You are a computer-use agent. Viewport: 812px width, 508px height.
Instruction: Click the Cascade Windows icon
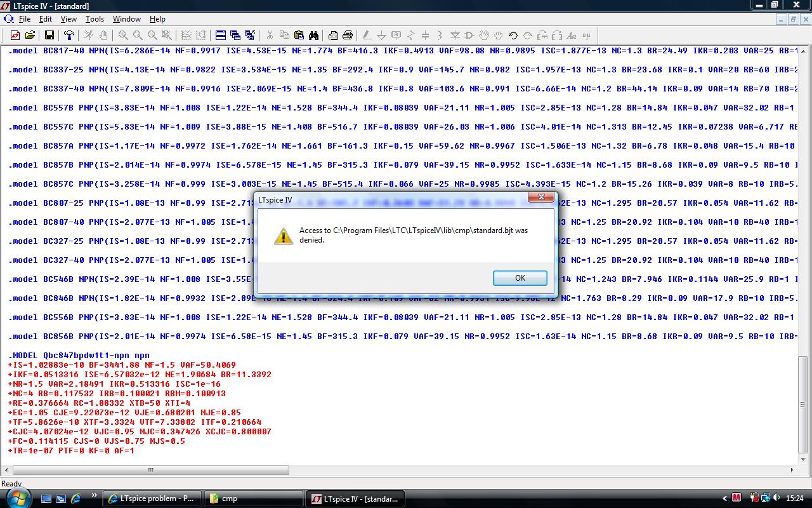(x=235, y=36)
